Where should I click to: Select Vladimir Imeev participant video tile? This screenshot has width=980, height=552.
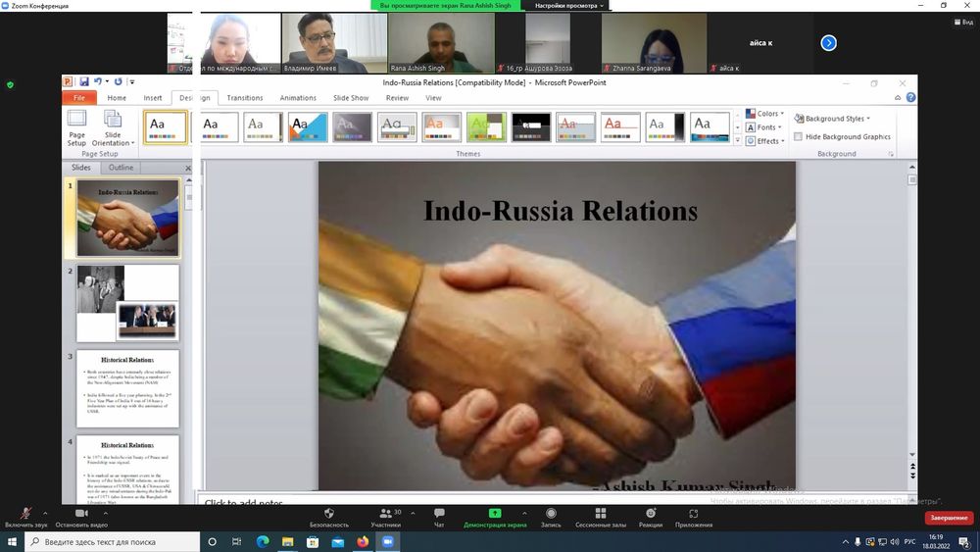coord(334,42)
